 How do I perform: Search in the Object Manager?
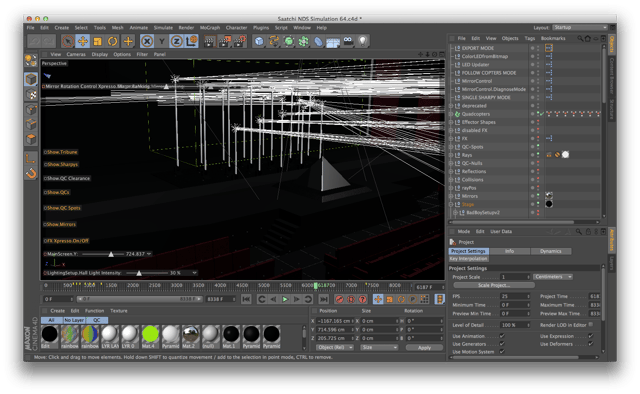(580, 38)
